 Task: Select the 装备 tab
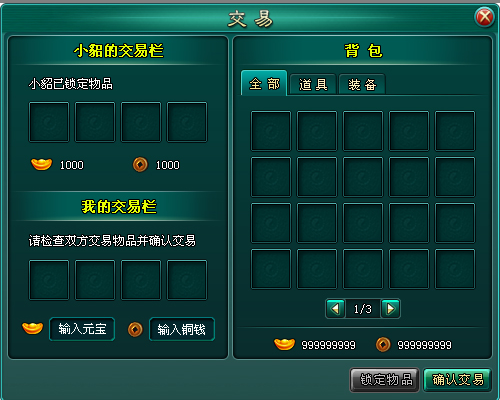362,84
